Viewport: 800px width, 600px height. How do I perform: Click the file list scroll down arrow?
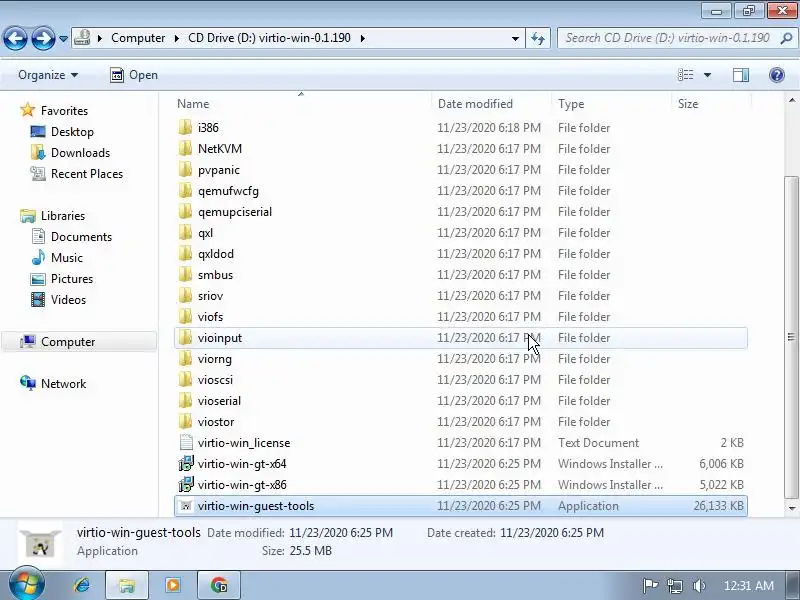792,508
